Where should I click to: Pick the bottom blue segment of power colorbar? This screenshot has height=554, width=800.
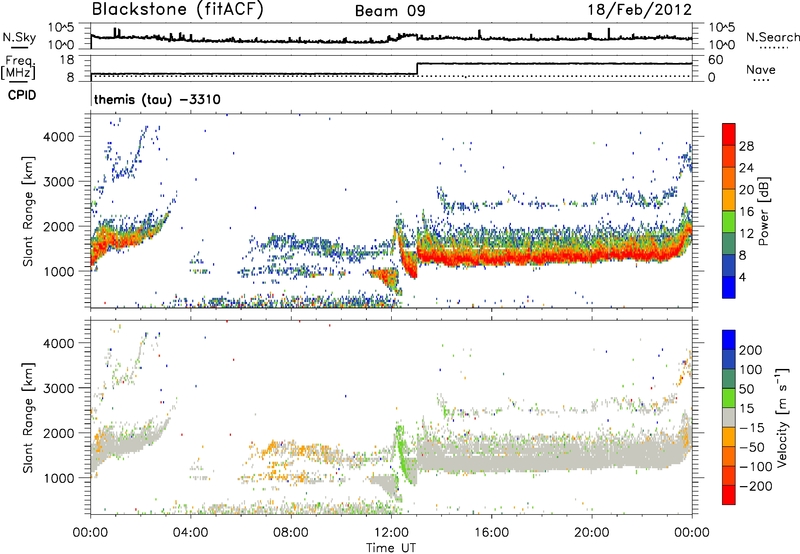click(729, 287)
